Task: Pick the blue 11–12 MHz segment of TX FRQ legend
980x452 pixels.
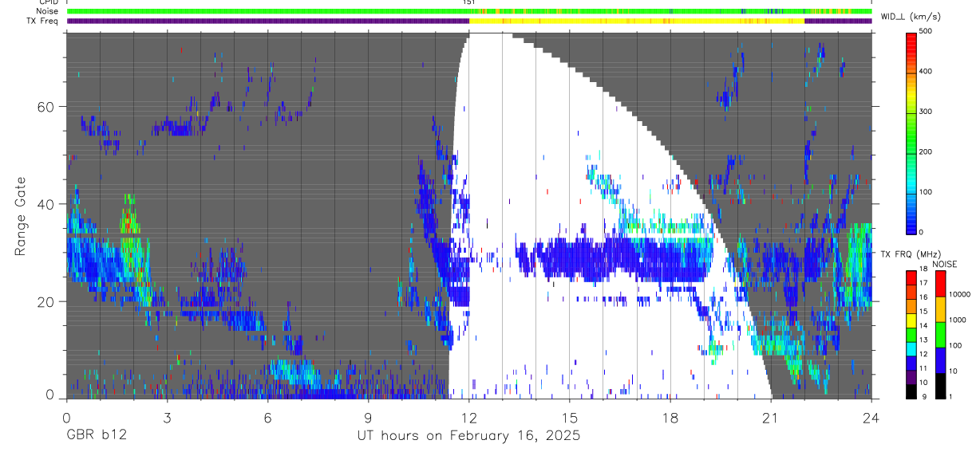Action: pyautogui.click(x=911, y=363)
